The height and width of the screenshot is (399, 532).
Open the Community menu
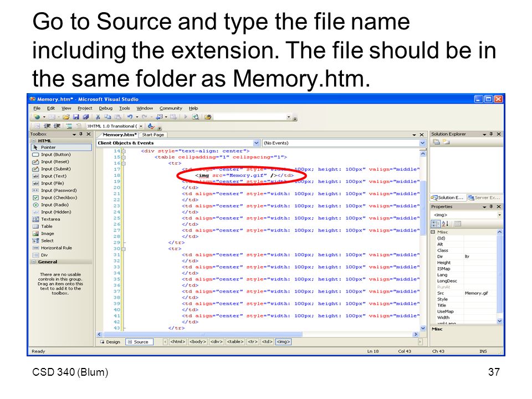click(171, 108)
